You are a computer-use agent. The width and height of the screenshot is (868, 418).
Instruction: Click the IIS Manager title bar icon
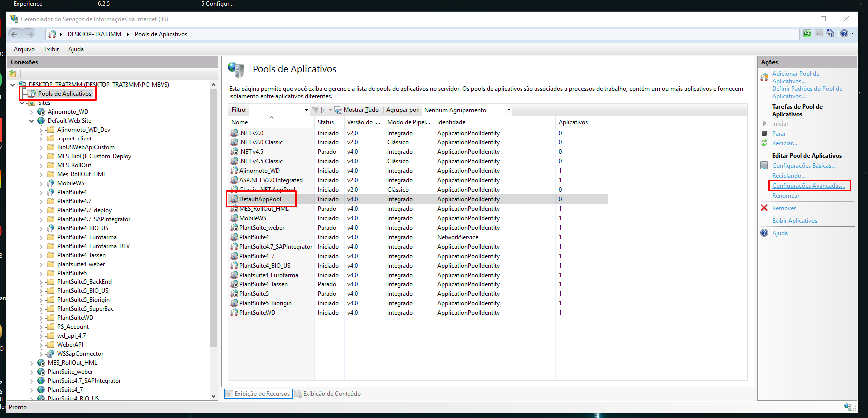(14, 19)
